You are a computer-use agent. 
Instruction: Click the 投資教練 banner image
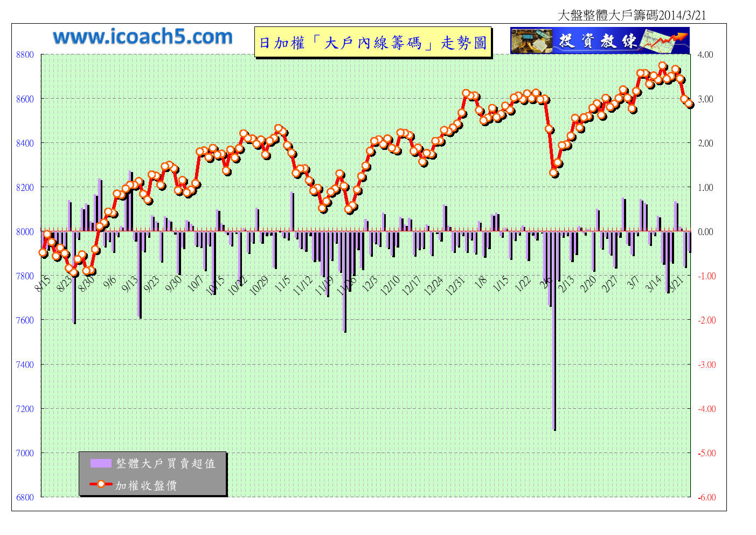[600, 40]
